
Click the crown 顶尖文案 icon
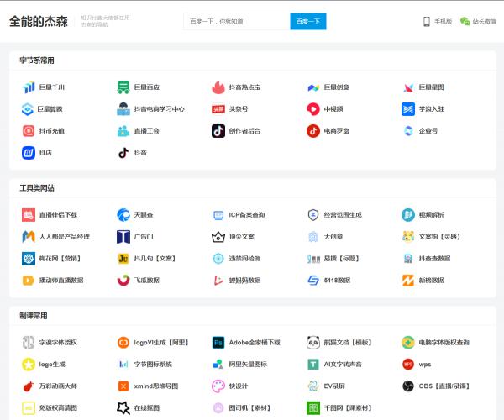pos(218,237)
